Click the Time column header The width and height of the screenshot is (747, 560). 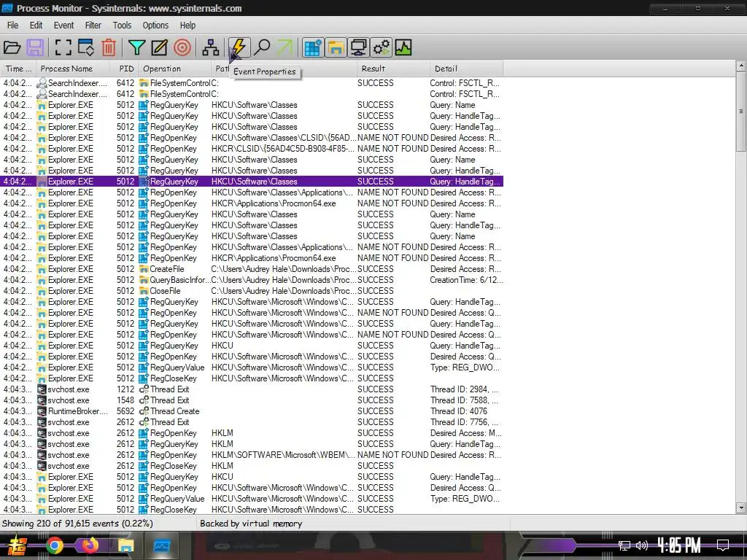(x=18, y=69)
